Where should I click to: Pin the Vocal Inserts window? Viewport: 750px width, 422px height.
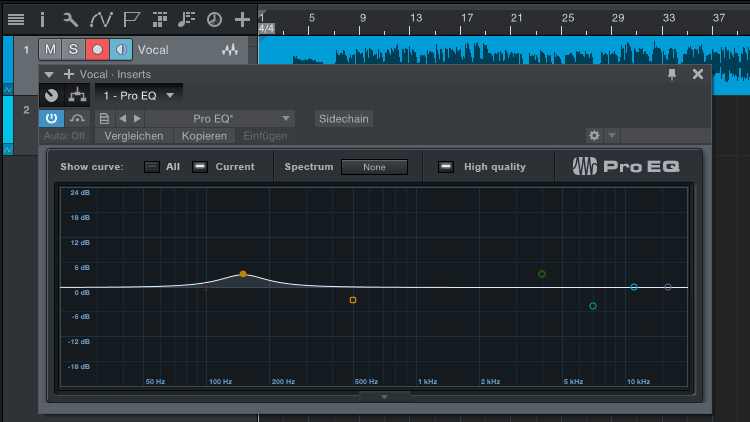(672, 74)
